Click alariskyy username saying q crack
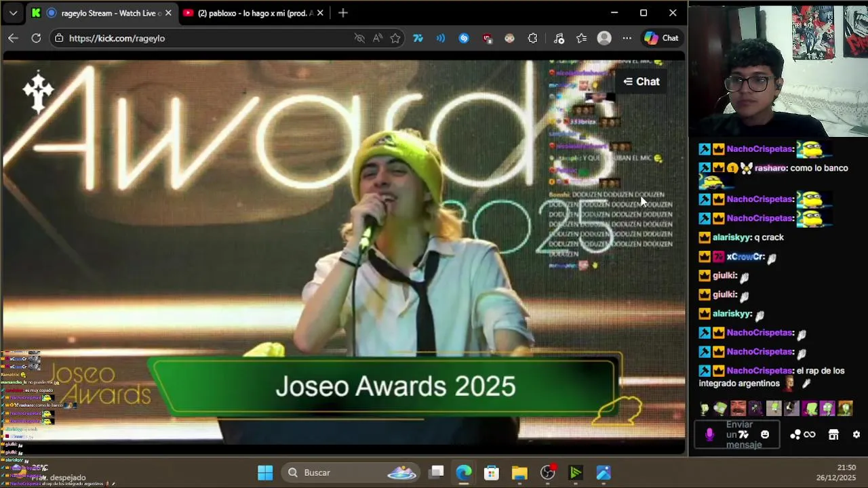This screenshot has height=488, width=868. pos(732,238)
